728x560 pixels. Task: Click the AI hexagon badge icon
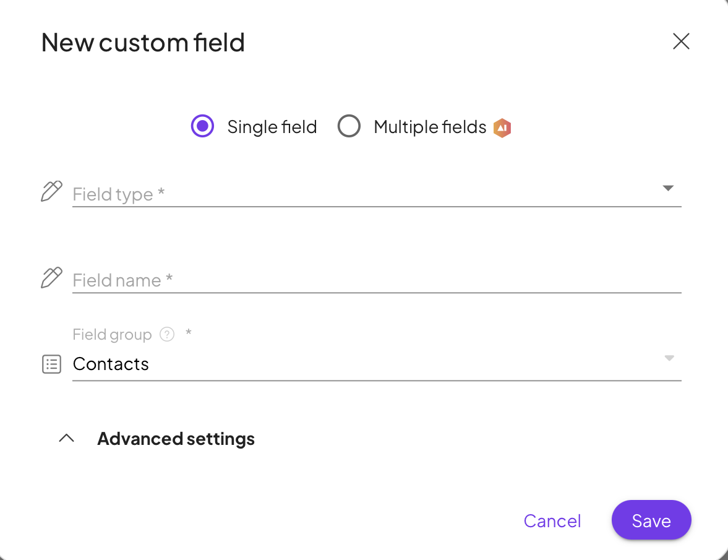pos(502,128)
